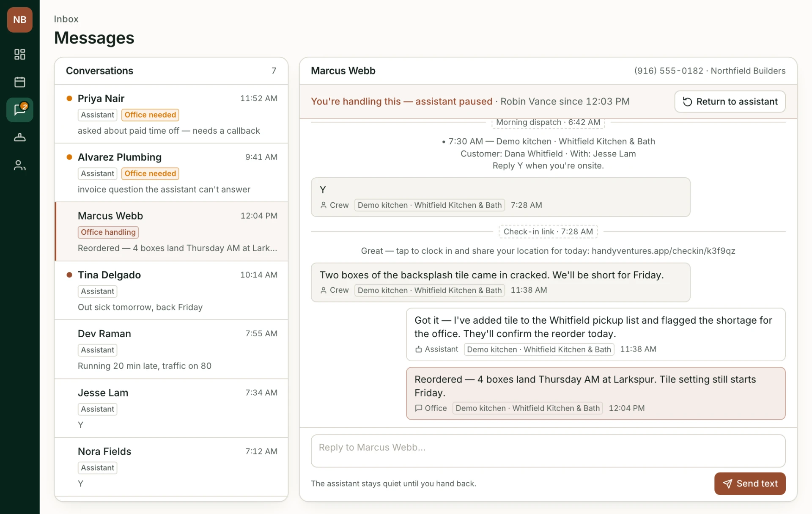
Task: Click job tag on the assistant reply
Action: (539, 349)
